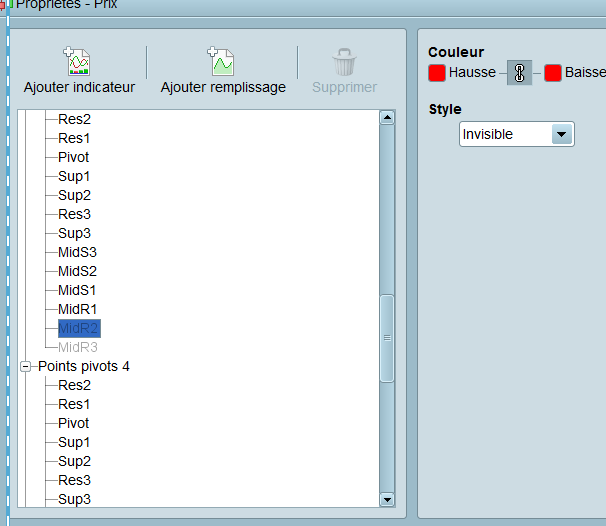
Task: Select the greyed MidR3 entry
Action: [x=78, y=347]
